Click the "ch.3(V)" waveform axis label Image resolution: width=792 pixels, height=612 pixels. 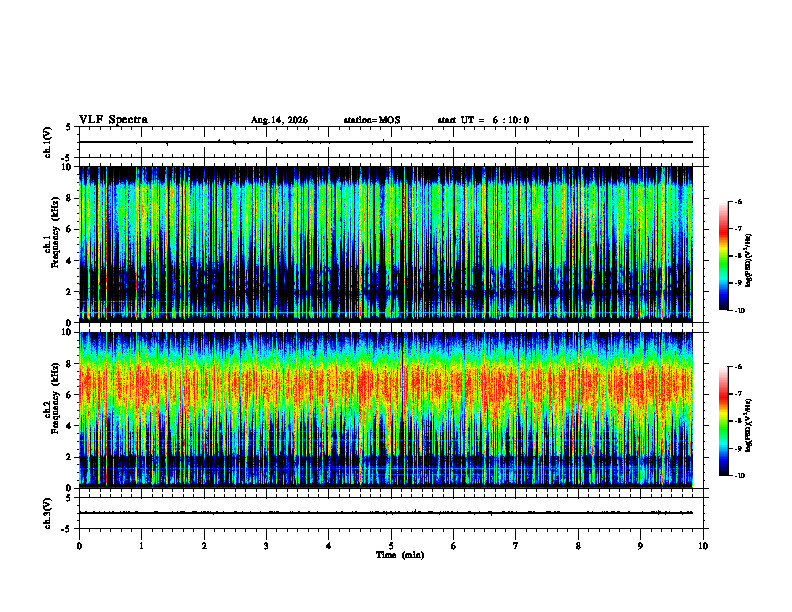coord(48,513)
